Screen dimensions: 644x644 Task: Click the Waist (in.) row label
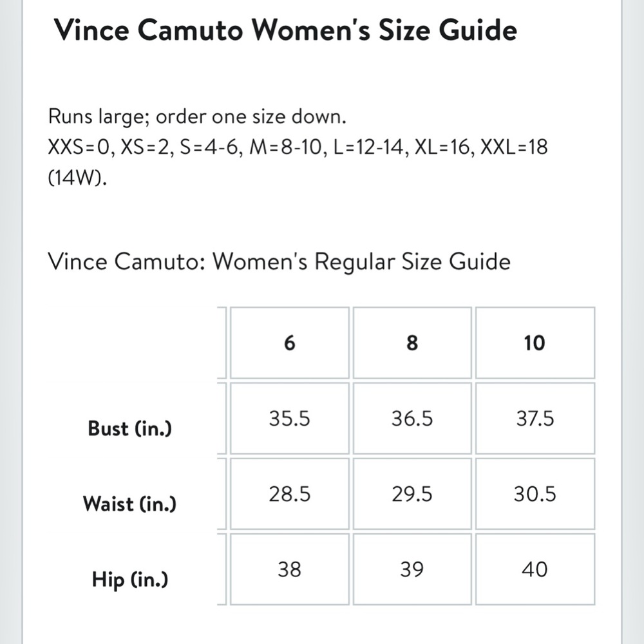pyautogui.click(x=129, y=504)
